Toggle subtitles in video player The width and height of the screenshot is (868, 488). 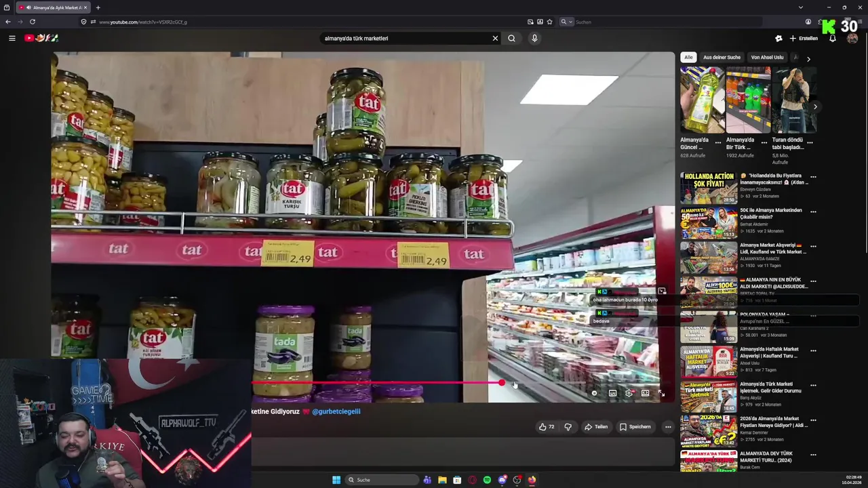tap(612, 393)
